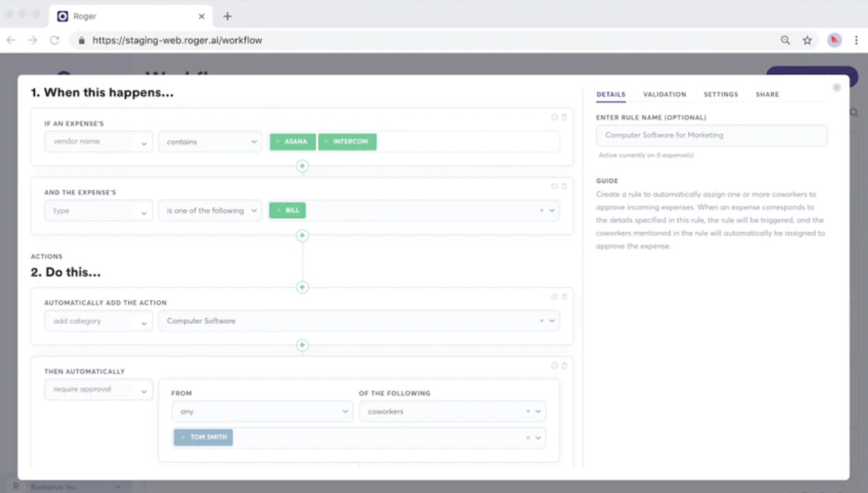Click the '2. Do this...' heading

66,272
